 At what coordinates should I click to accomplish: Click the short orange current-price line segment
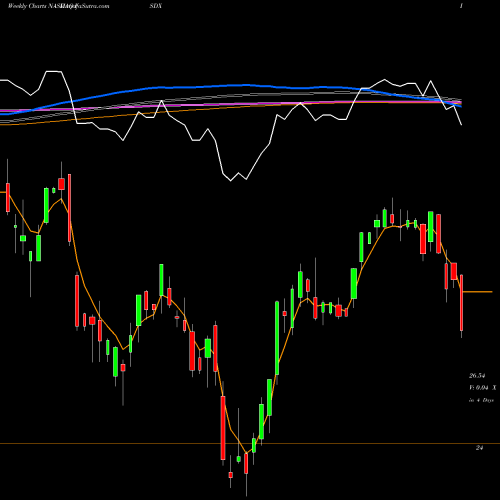(478, 292)
